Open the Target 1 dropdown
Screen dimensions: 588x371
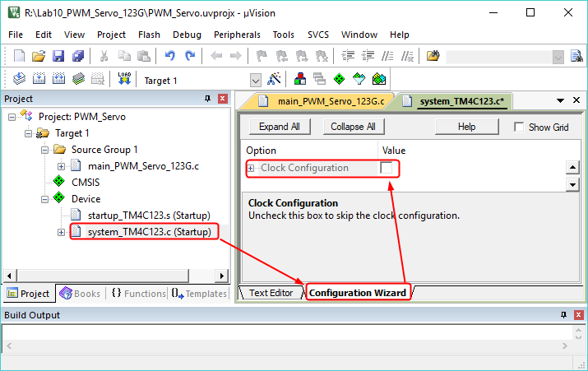[x=255, y=81]
